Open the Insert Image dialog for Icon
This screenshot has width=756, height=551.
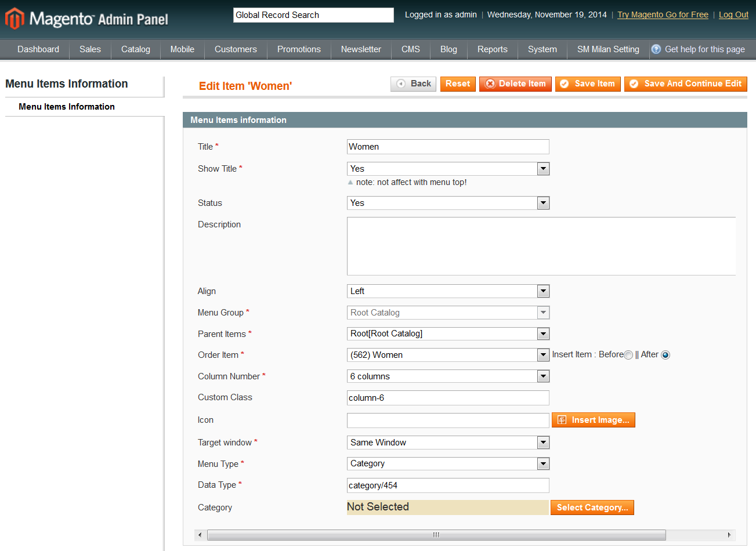tap(593, 420)
